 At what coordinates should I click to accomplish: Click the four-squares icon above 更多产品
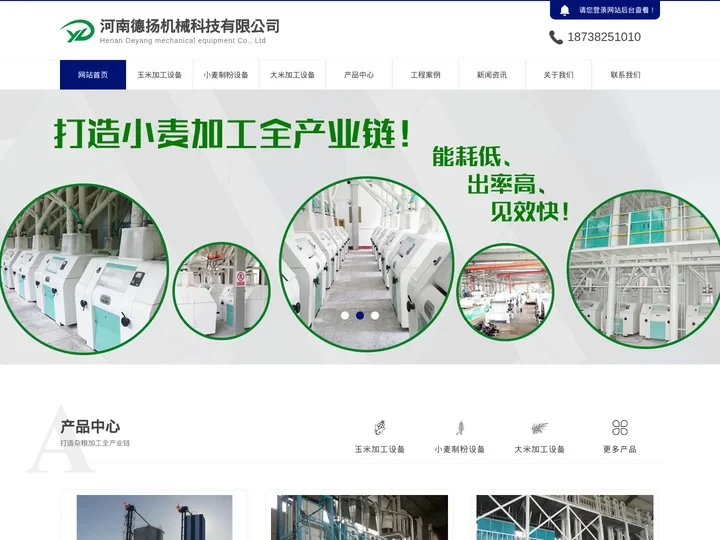coord(620,428)
